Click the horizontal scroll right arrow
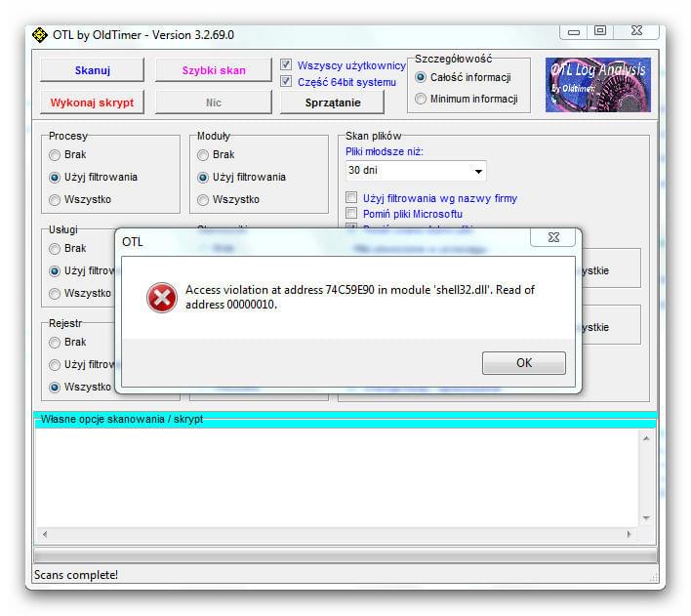Image resolution: width=691 pixels, height=616 pixels. click(x=629, y=534)
